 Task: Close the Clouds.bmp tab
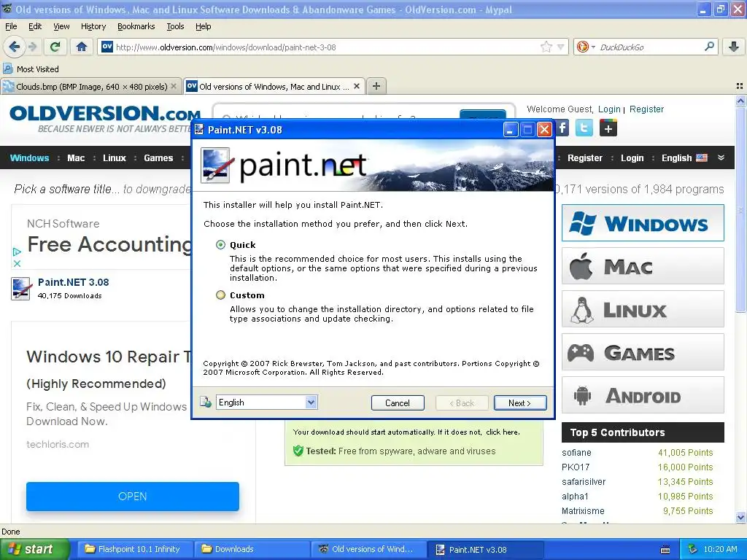[x=174, y=86]
